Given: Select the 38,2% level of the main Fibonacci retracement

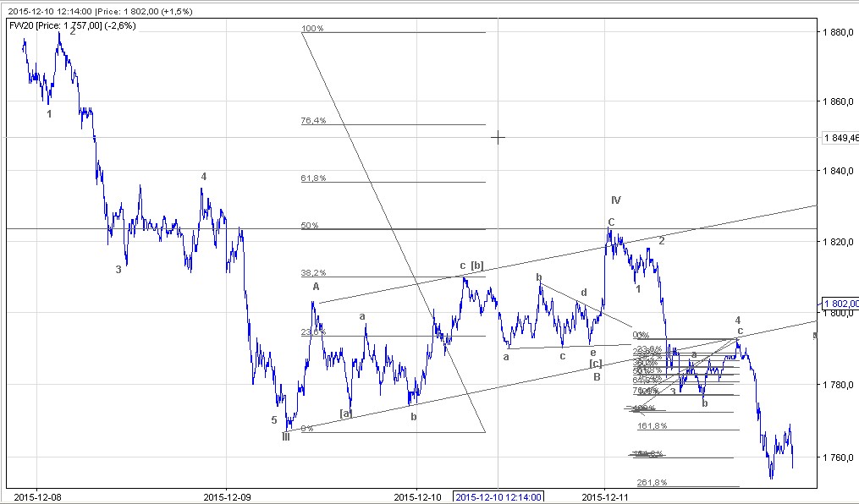Looking at the screenshot, I should [313, 272].
